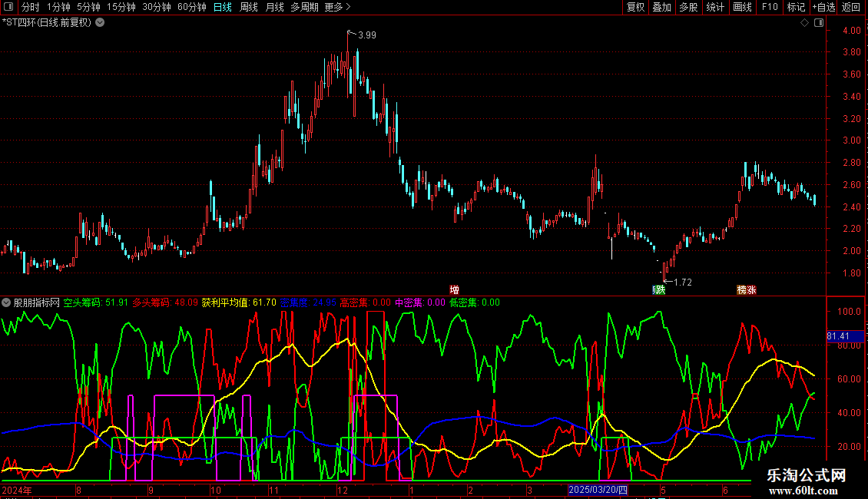Open 多周期 multi-period view
The height and width of the screenshot is (499, 868).
[x=304, y=7]
